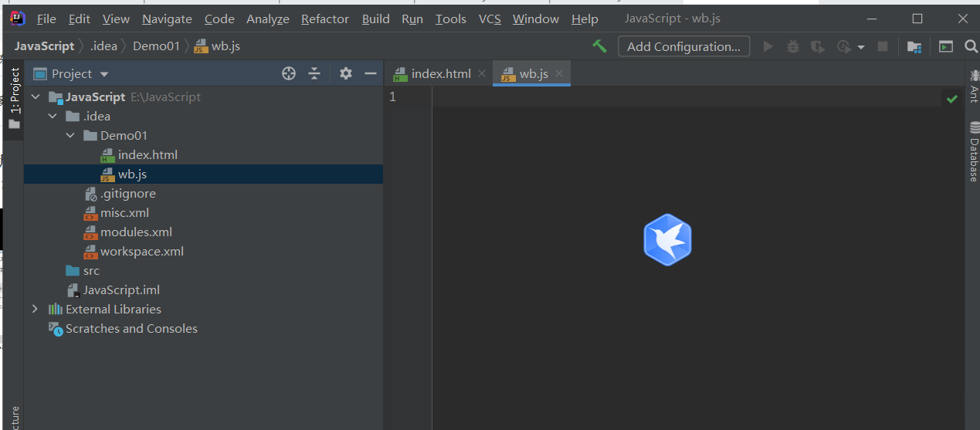Click the blue bird floating icon
Image resolution: width=980 pixels, height=430 pixels.
pos(667,240)
